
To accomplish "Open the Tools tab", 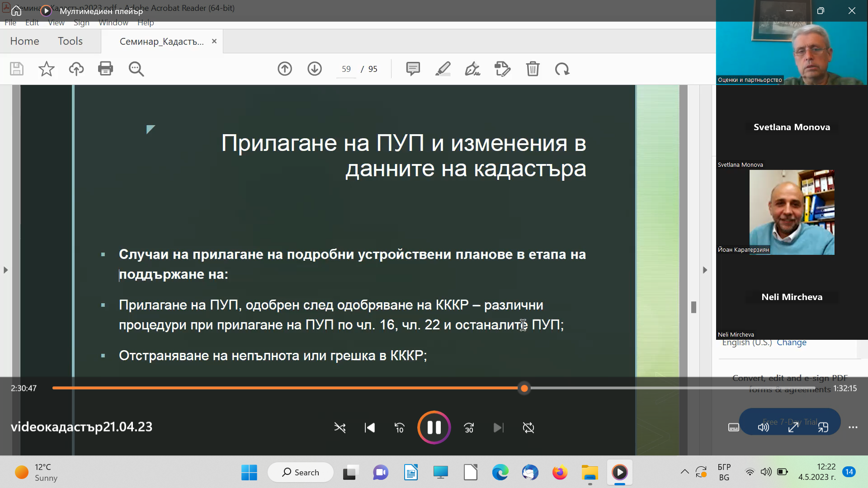I will pyautogui.click(x=70, y=41).
